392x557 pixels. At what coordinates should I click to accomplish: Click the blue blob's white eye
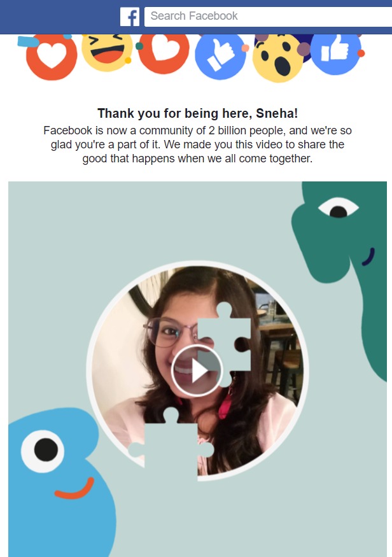pyautogui.click(x=43, y=451)
